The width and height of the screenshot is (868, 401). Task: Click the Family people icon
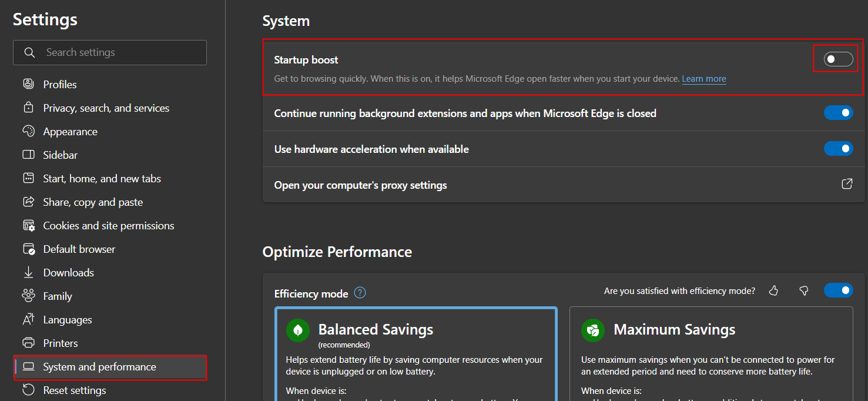28,296
